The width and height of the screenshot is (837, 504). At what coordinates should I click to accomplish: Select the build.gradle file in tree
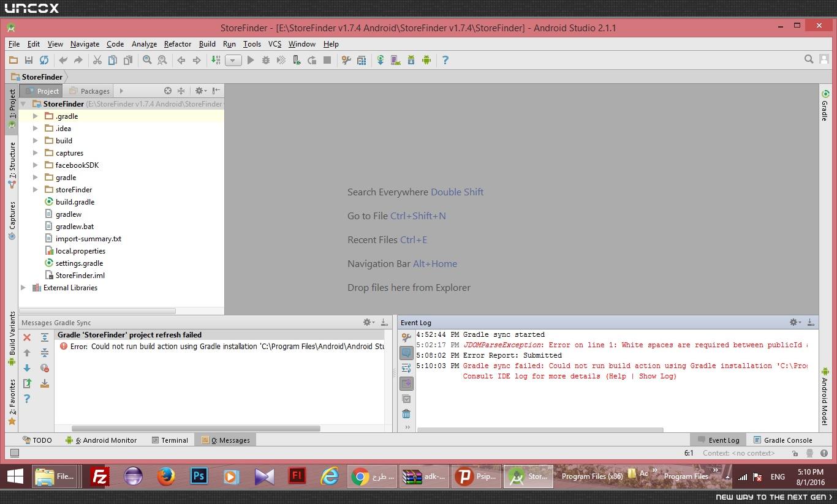click(75, 202)
